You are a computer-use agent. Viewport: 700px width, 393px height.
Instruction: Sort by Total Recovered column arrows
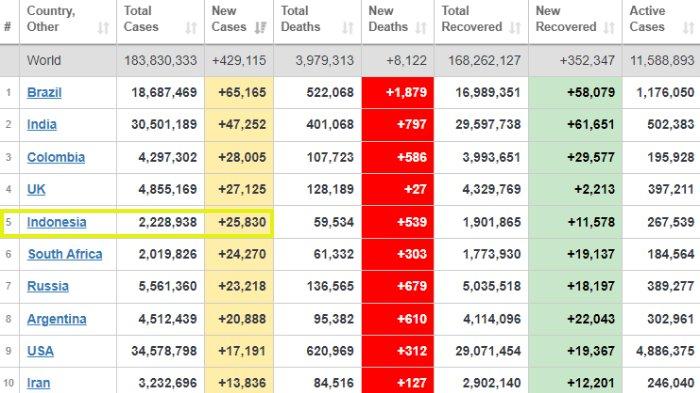click(515, 28)
